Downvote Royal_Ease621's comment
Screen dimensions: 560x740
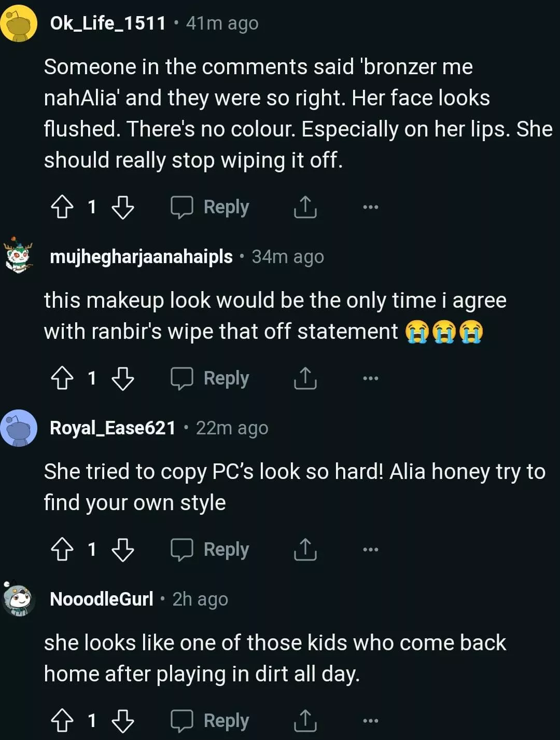point(123,550)
